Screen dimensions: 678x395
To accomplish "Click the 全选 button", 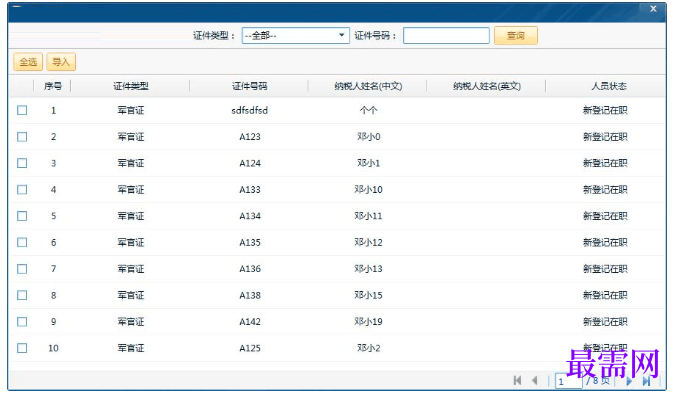I will [x=28, y=62].
